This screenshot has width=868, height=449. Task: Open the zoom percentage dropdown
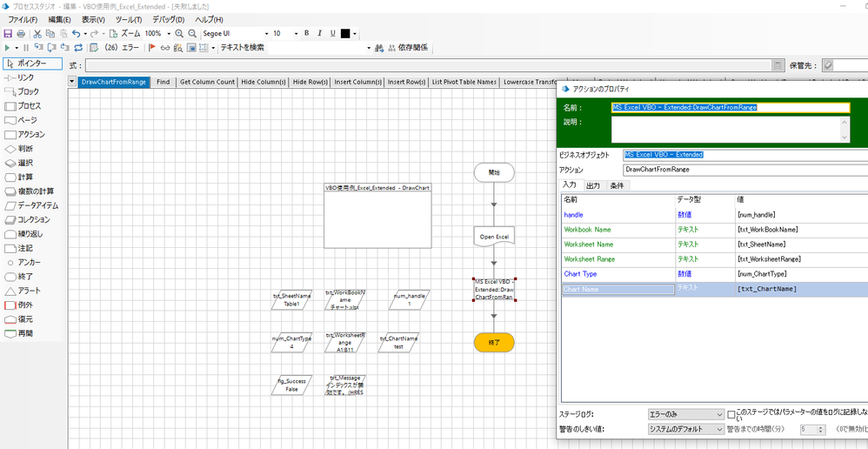pyautogui.click(x=167, y=33)
